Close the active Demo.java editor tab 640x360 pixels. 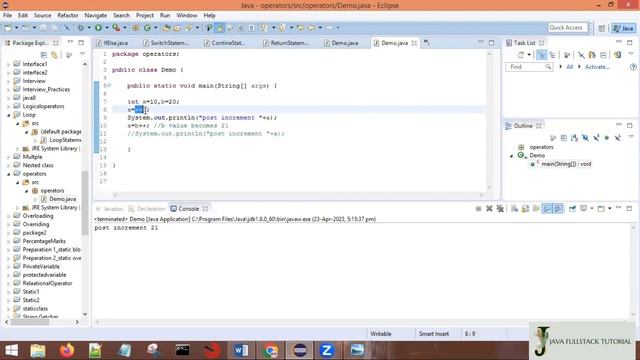[414, 43]
